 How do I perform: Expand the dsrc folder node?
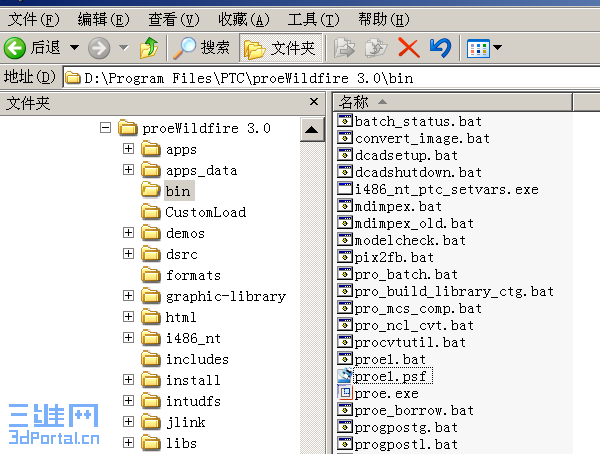[x=129, y=253]
